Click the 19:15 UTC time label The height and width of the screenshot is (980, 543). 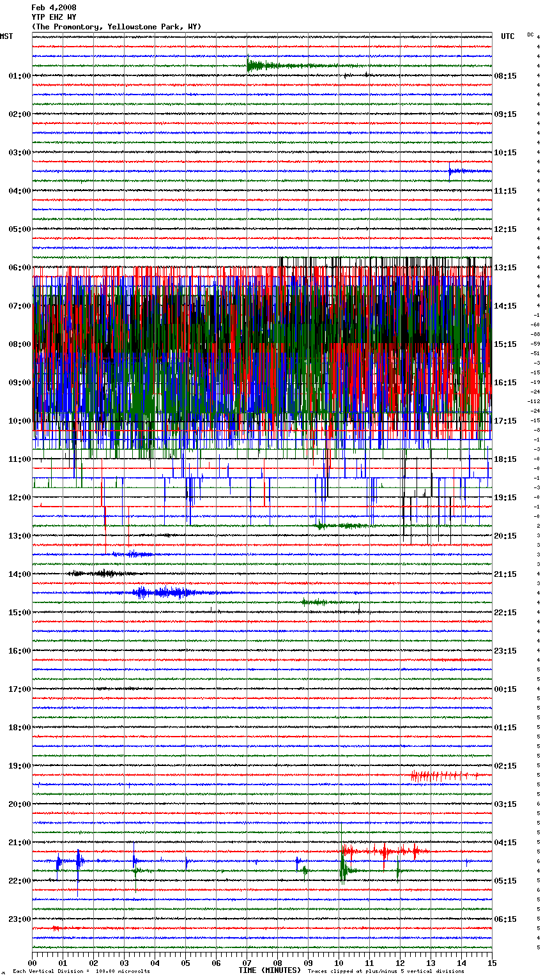505,498
